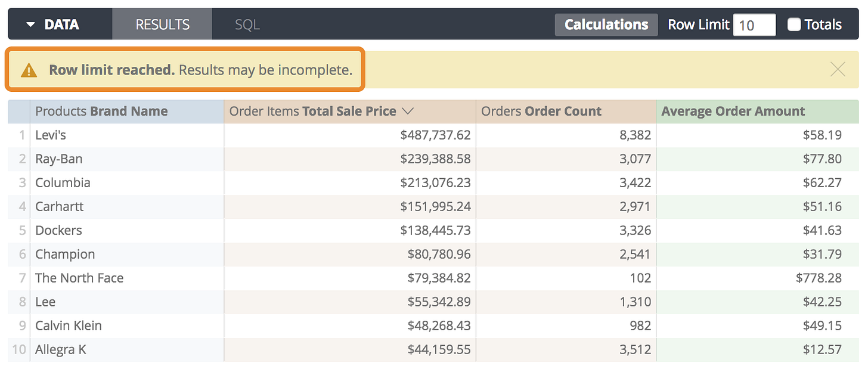Click the Calvin Klein brand cell
868x372 pixels.
[x=127, y=326]
